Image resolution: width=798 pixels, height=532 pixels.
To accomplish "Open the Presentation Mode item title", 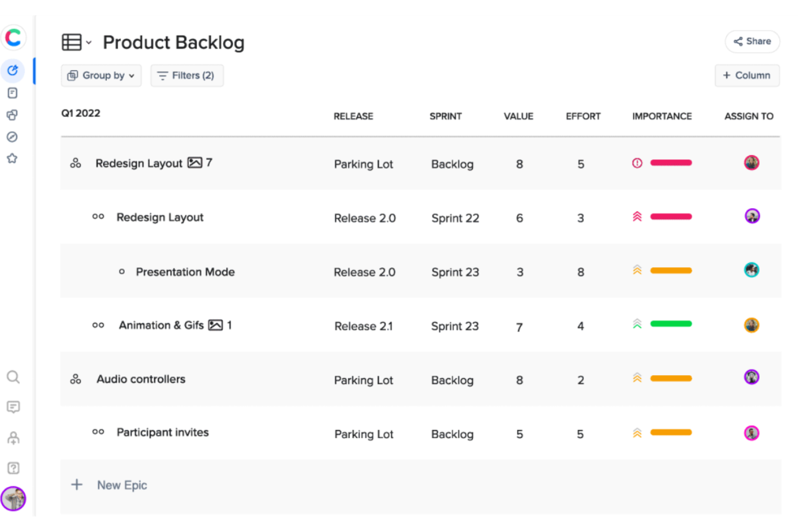I will tap(185, 272).
